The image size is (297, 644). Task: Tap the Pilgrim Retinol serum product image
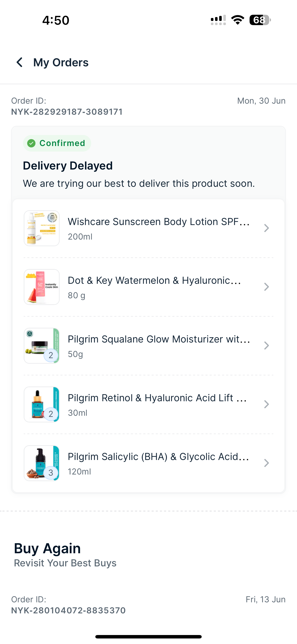tap(41, 404)
